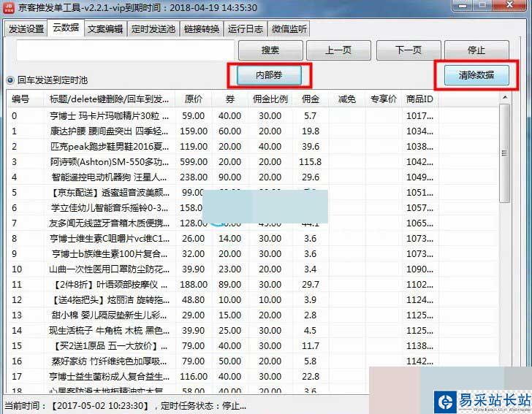Select row 阿诗顿(Ashton)SM-550多功

pyautogui.click(x=253, y=162)
